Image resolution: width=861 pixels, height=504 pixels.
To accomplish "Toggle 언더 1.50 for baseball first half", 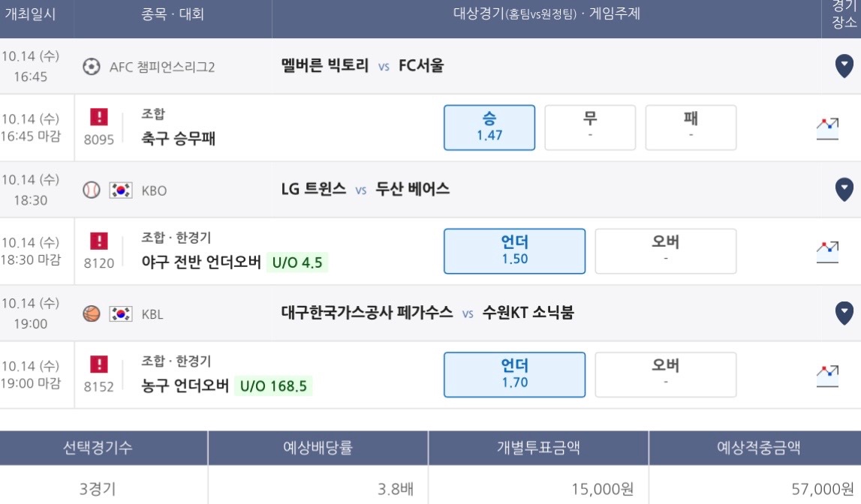I will coord(514,251).
